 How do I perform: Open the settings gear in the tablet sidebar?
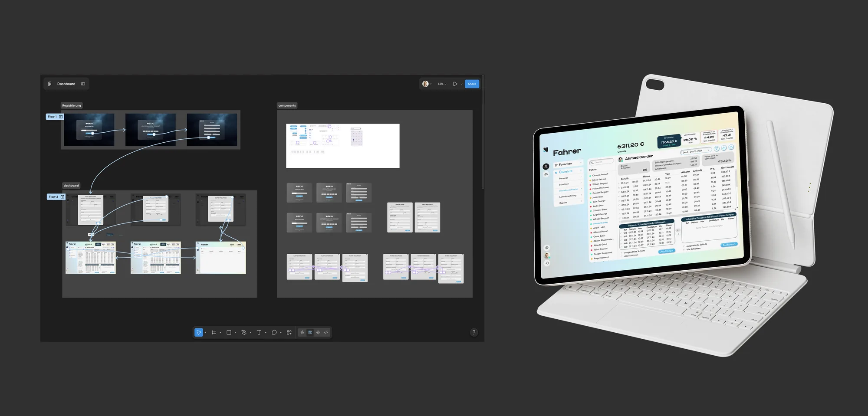pos(546,248)
